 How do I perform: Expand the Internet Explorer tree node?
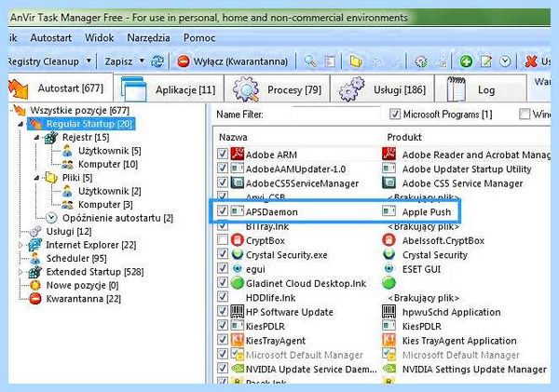(20, 245)
